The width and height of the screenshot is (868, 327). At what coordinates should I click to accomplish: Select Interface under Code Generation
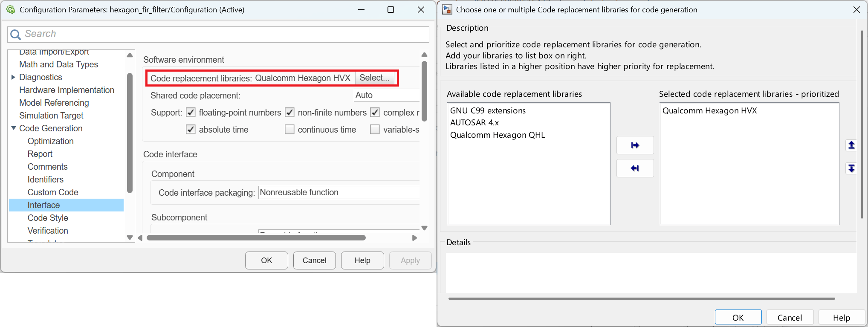[67, 205]
